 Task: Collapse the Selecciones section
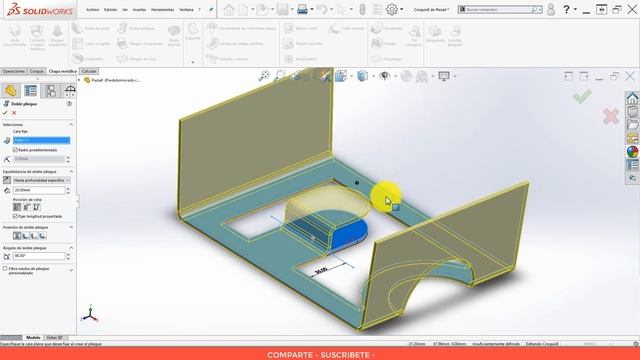point(71,124)
